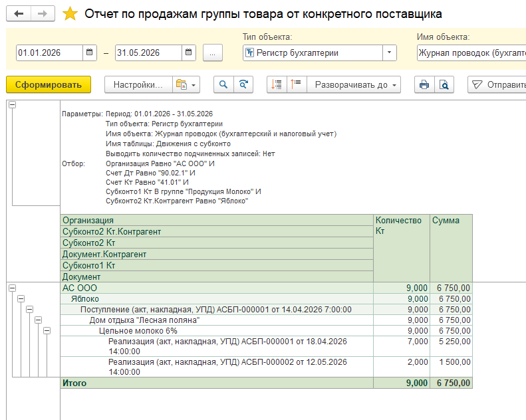Open the Разворачивать до dropdown

tap(354, 84)
